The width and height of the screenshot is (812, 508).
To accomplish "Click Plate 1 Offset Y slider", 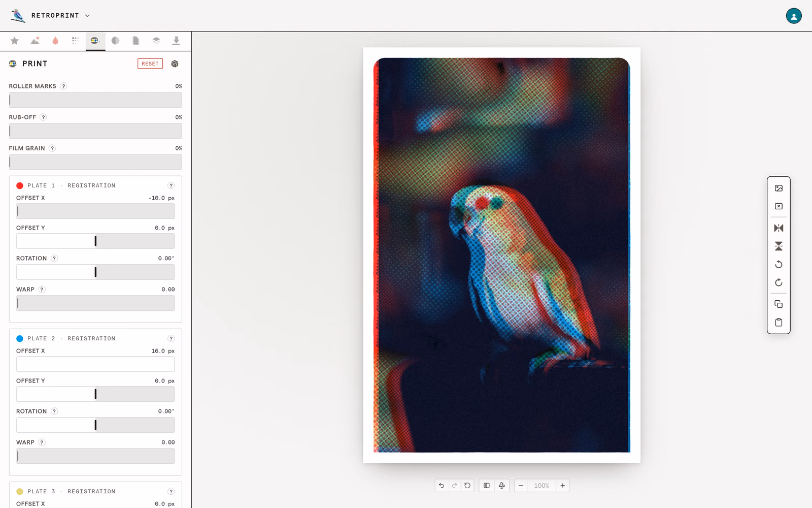I will tap(95, 241).
